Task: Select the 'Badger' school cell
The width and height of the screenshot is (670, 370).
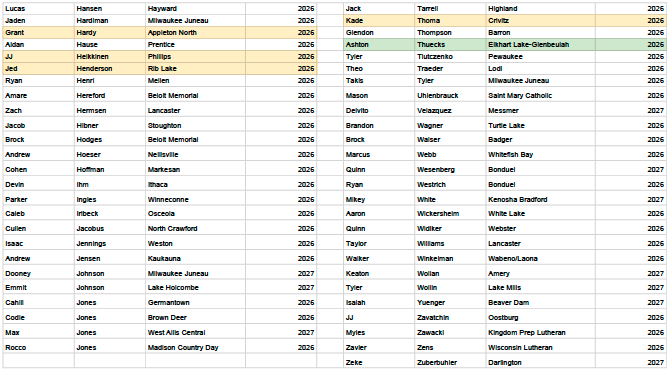Action: (541, 139)
